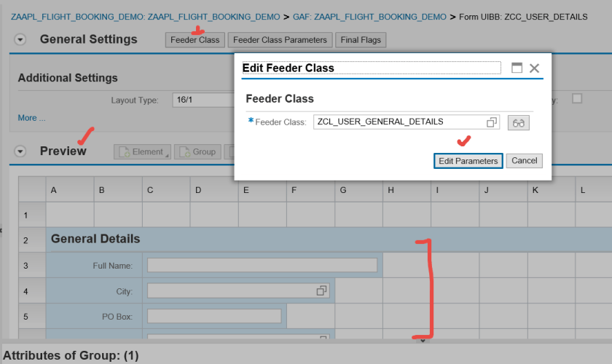Click the Full Name input field
The height and width of the screenshot is (364, 612).
point(262,265)
